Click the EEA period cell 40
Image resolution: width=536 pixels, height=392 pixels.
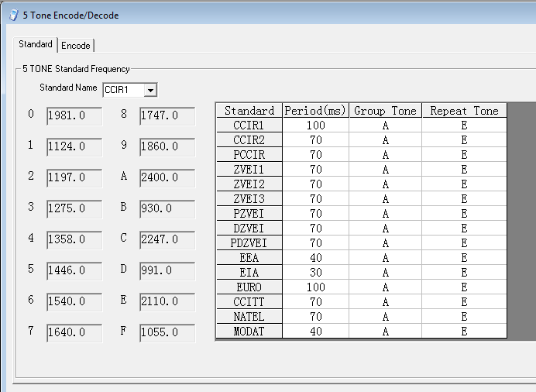coord(315,257)
